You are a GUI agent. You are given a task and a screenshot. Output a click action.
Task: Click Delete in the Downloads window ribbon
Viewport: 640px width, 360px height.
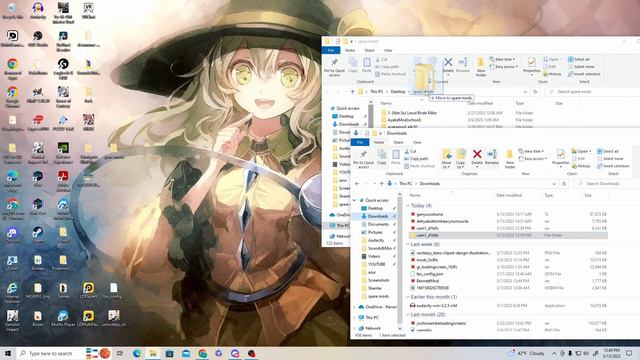[477, 158]
